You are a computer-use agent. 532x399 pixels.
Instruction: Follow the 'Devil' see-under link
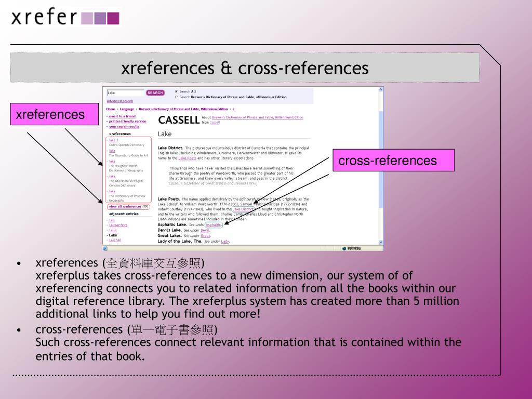pos(205,230)
